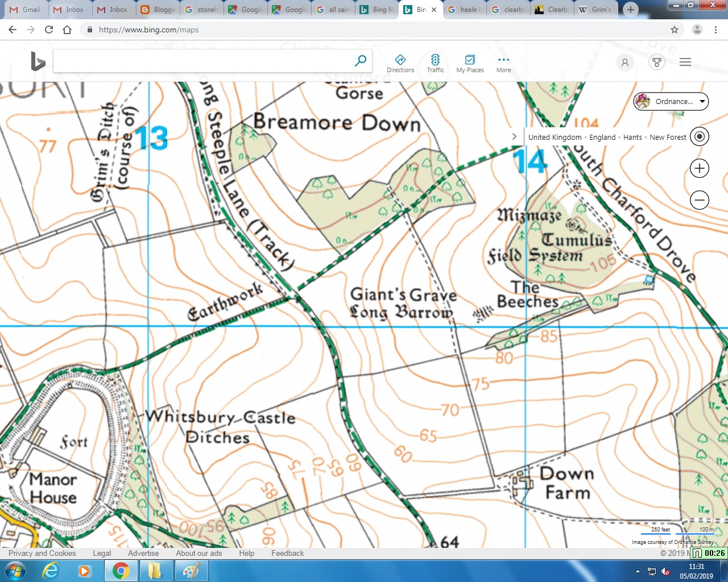This screenshot has height=582, width=728.
Task: Toggle the Traffic overlay
Action: [435, 61]
